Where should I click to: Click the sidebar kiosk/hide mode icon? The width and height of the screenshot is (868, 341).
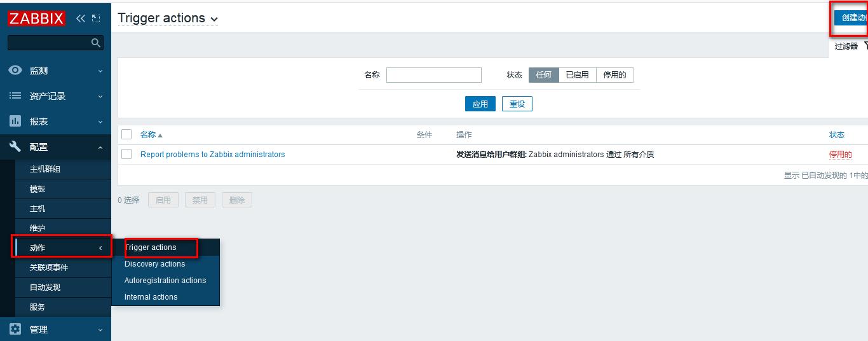coord(96,18)
